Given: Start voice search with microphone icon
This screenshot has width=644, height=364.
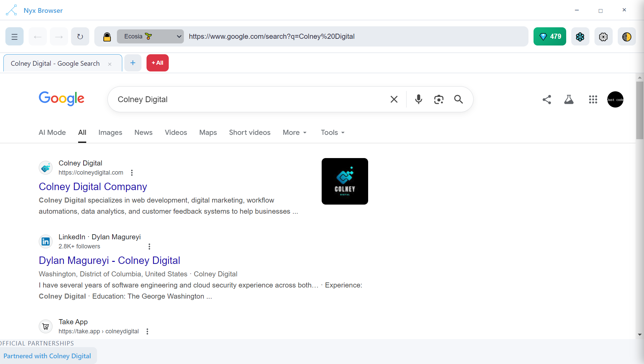Looking at the screenshot, I should coord(419,99).
